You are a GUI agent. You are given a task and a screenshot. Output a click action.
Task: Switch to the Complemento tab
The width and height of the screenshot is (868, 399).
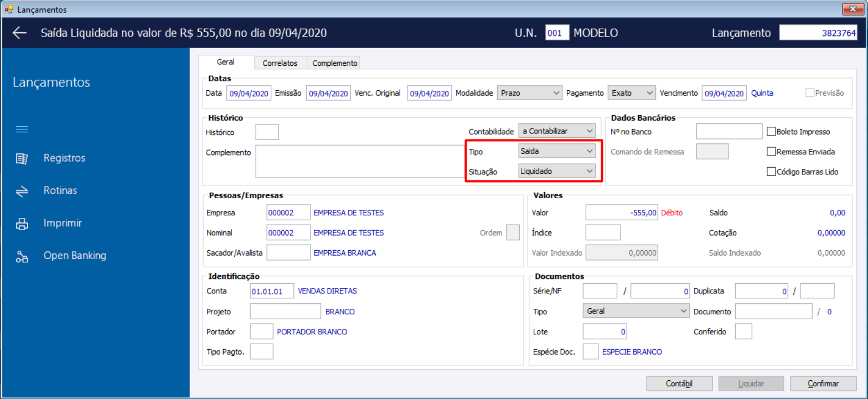[335, 63]
